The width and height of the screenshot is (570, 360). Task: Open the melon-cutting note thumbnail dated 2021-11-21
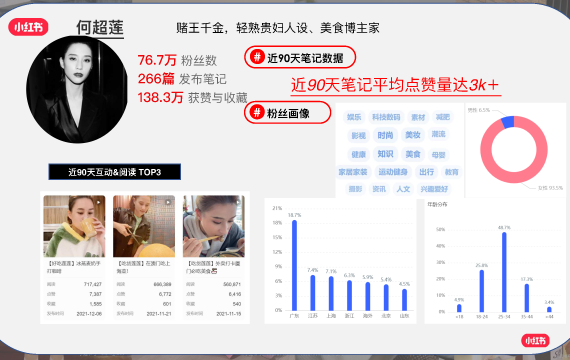point(144,226)
